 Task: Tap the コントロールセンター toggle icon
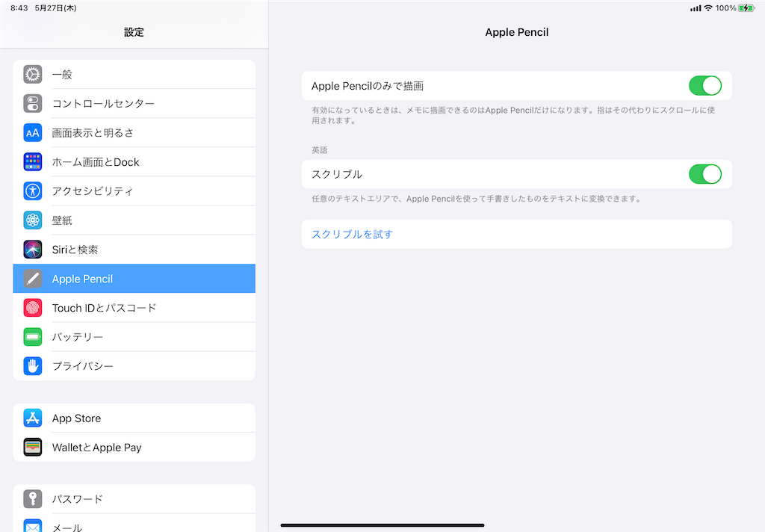pyautogui.click(x=33, y=103)
